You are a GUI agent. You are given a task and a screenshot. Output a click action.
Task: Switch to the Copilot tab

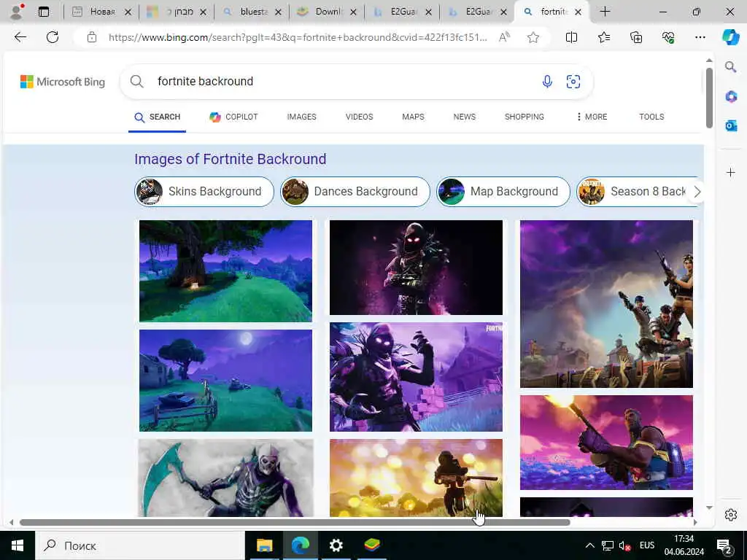pyautogui.click(x=233, y=117)
